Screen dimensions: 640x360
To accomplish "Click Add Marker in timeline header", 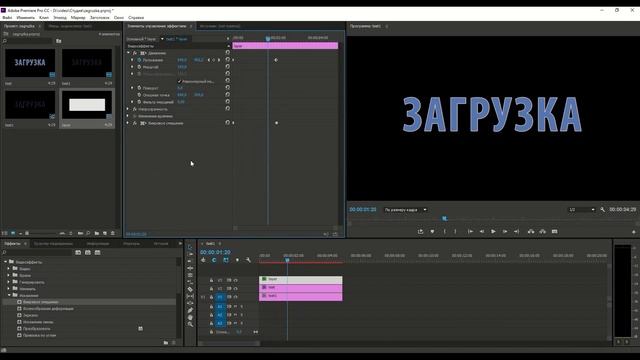I will coord(237,260).
